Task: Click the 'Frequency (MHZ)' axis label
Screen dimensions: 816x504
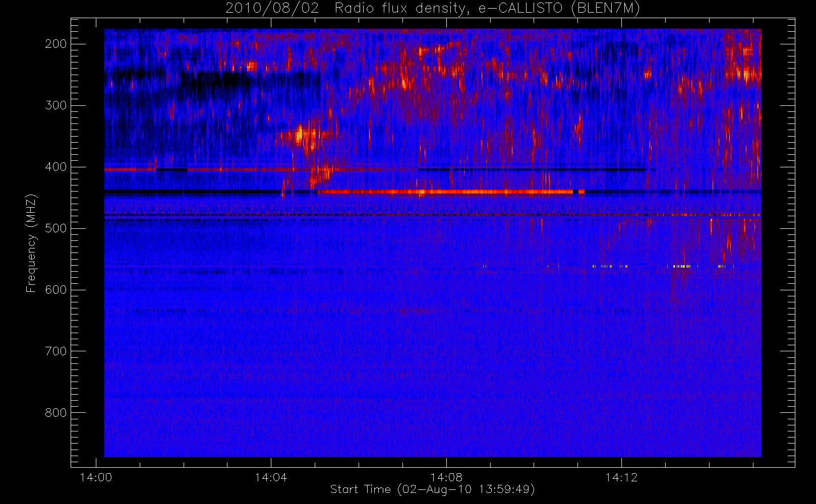Action: pos(31,243)
